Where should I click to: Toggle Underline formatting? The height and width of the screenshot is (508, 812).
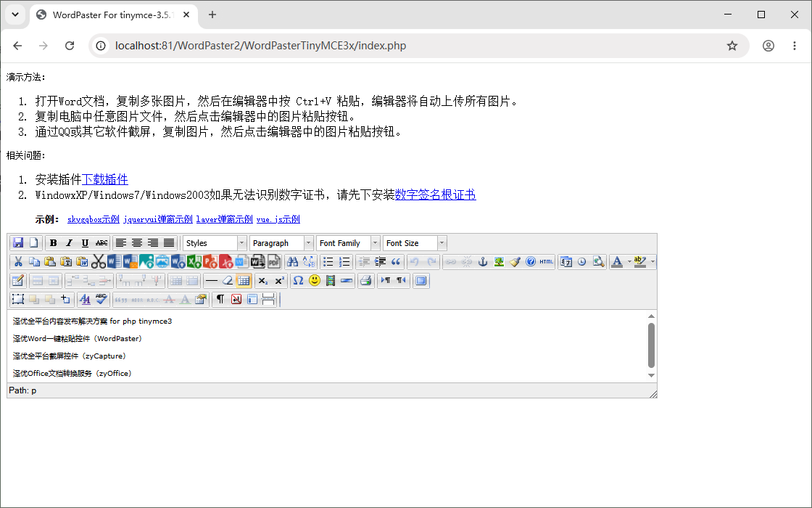(85, 242)
